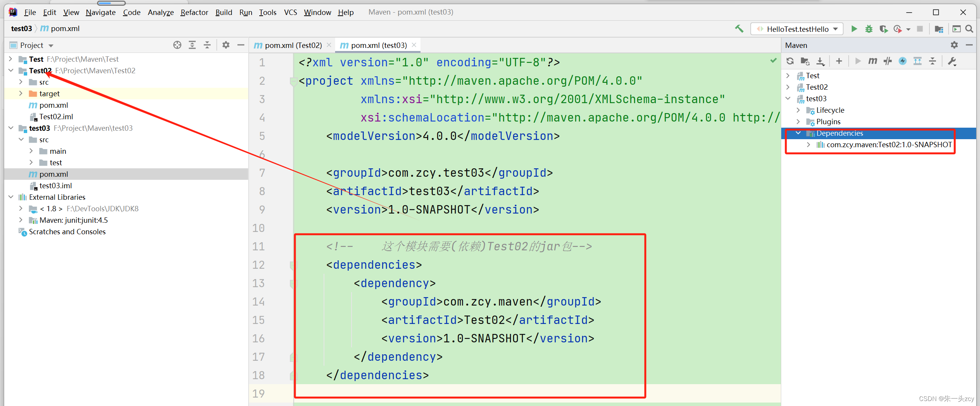Toggle Offline Mode in Maven toolbar

coord(888,61)
